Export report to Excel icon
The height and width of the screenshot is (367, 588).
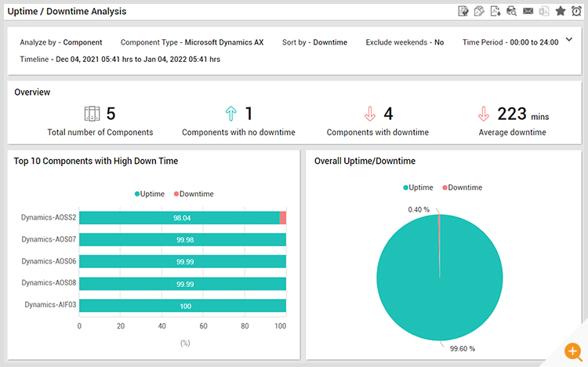(x=544, y=11)
